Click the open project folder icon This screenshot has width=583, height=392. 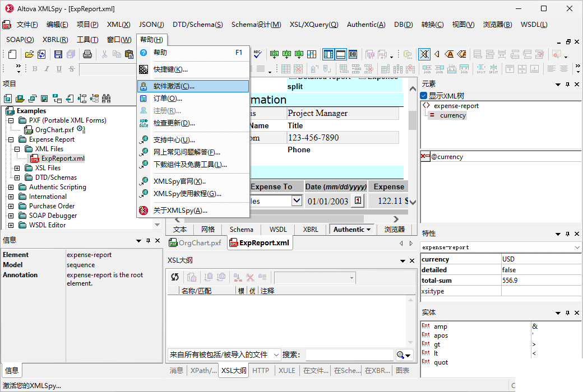pos(21,99)
